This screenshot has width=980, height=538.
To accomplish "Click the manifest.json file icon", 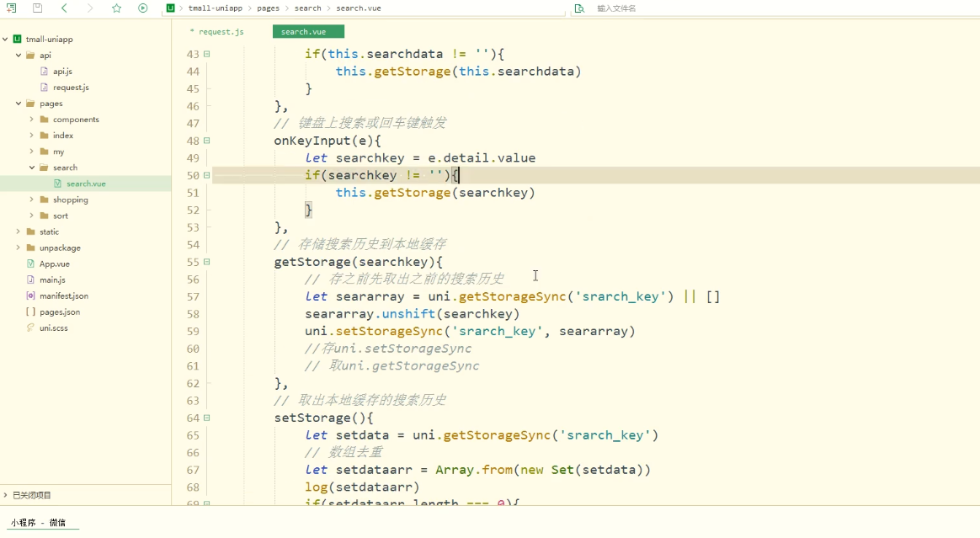I will point(30,296).
